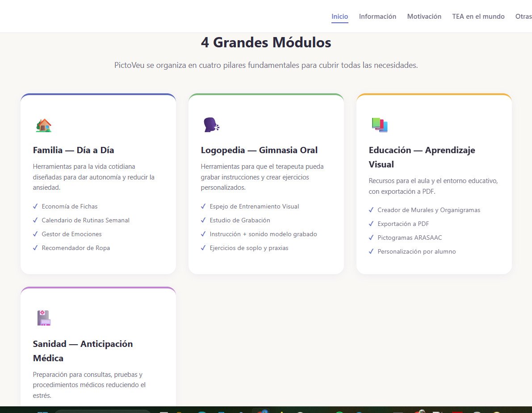The height and width of the screenshot is (413, 532).
Task: Click Pictogramas ARASAAC list item
Action: pos(410,238)
